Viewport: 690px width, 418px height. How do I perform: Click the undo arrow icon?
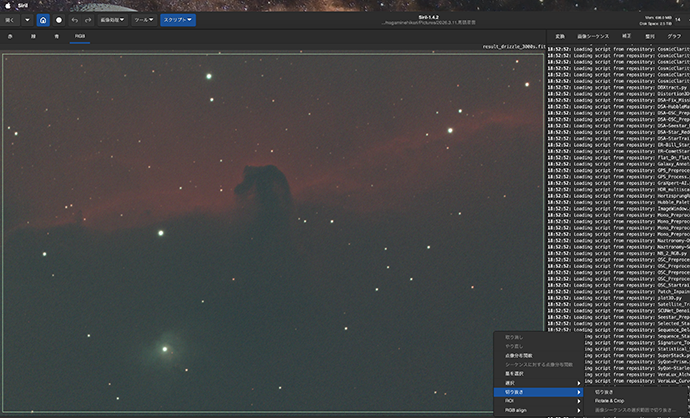(74, 19)
